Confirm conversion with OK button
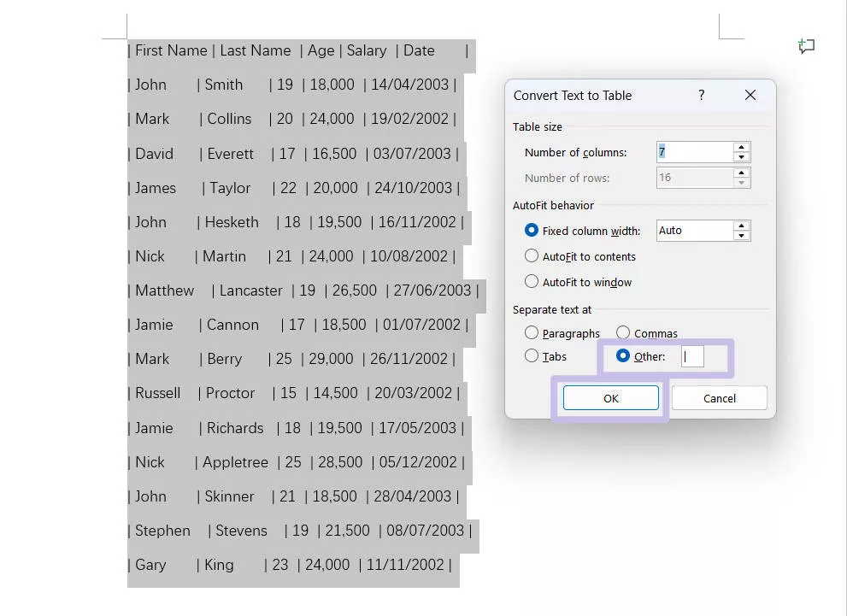Screen dimensions: 847x616 coord(611,398)
